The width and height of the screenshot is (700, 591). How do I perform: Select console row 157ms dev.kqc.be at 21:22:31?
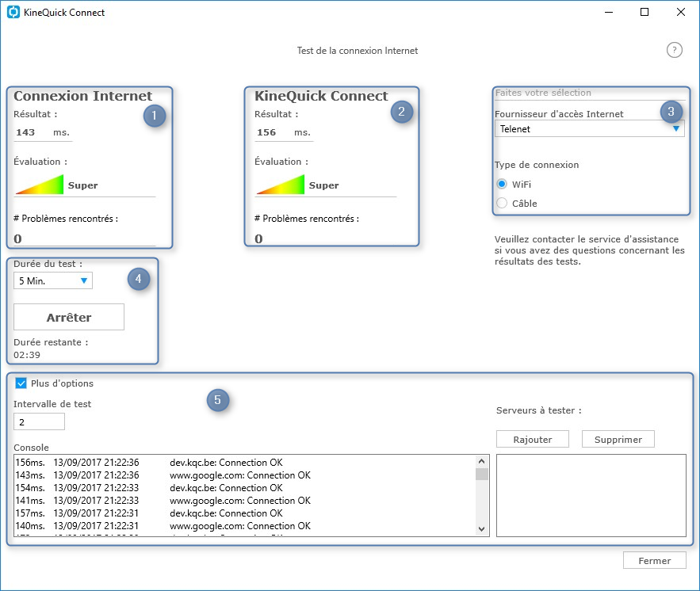[245, 513]
